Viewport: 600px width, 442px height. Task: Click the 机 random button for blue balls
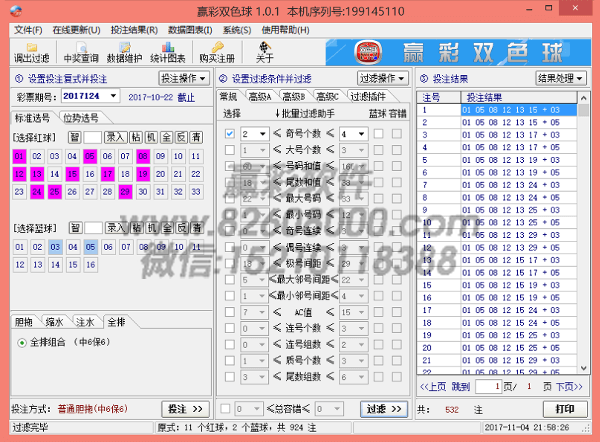point(152,228)
